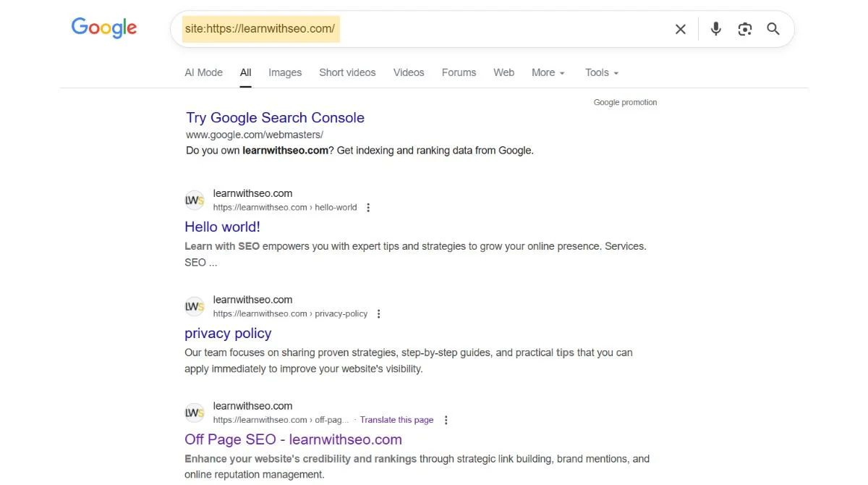Open Google Lens image search icon
Viewport: 868px width, 485px height.
point(745,29)
